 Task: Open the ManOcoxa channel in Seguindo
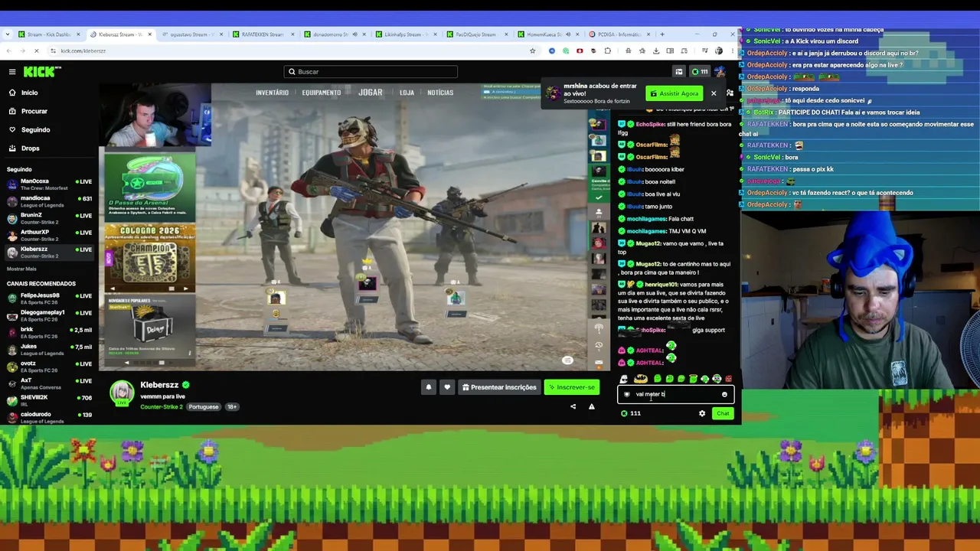(x=49, y=184)
